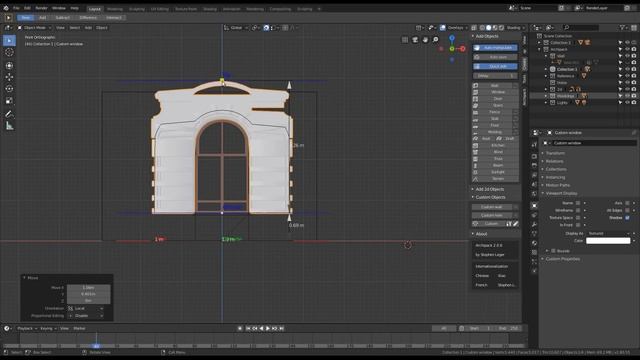Screen dimensions: 640x360
Task: Click the Blender logo menu icon
Action: click(x=6, y=8)
